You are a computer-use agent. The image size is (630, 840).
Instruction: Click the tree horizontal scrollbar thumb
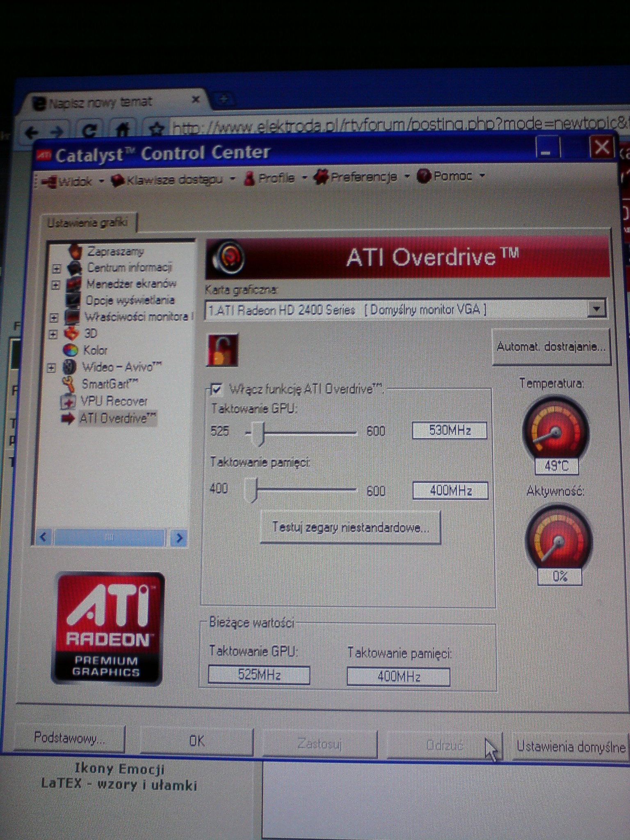(110, 538)
